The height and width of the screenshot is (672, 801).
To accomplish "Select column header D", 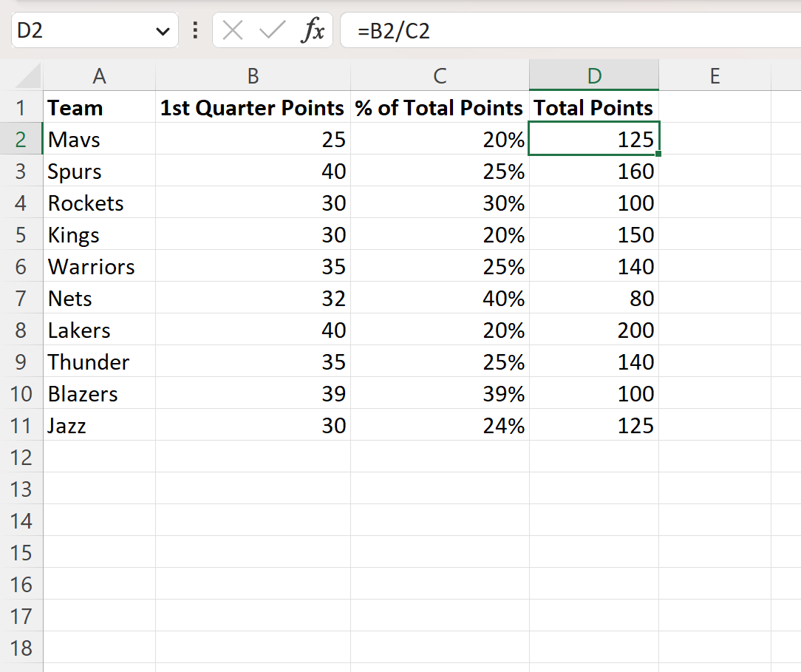I will tap(593, 75).
